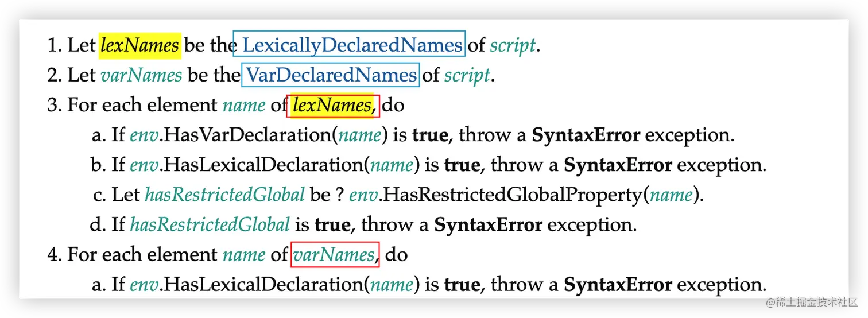Click name argument of HasLexicalDeclaration in step 4a
Image resolution: width=868 pixels, height=318 pixels.
pos(392,285)
